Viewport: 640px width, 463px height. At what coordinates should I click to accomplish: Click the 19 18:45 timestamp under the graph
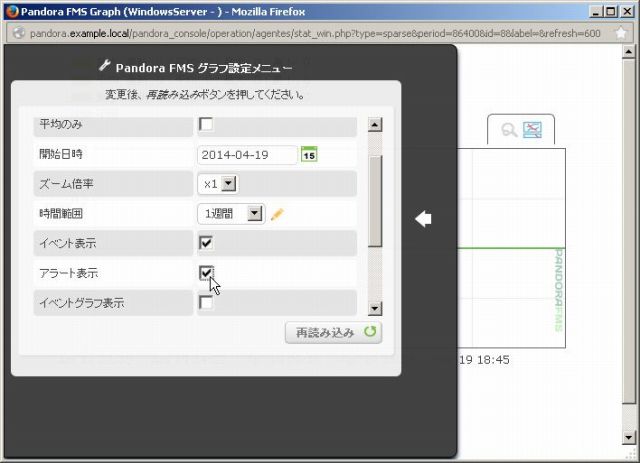tap(484, 360)
